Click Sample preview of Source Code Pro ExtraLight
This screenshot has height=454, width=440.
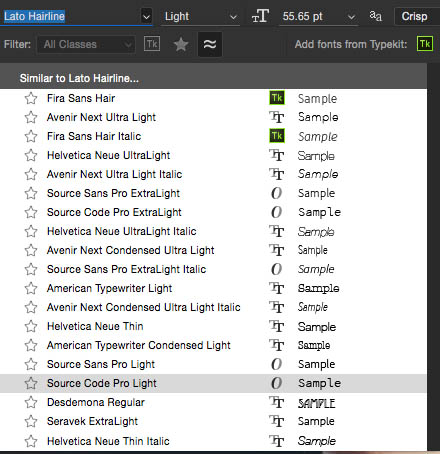[x=319, y=212]
